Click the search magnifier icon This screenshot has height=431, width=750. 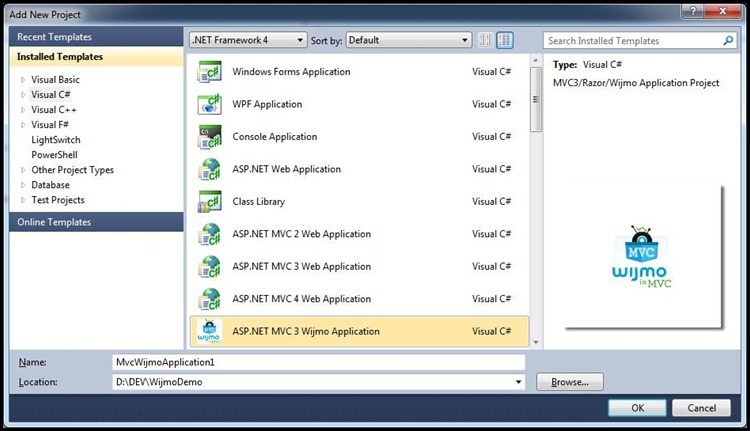point(728,41)
